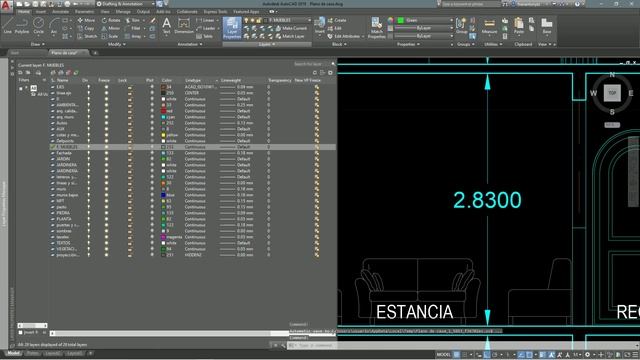Open the ByLayer lineweight dropdown

click(x=424, y=28)
